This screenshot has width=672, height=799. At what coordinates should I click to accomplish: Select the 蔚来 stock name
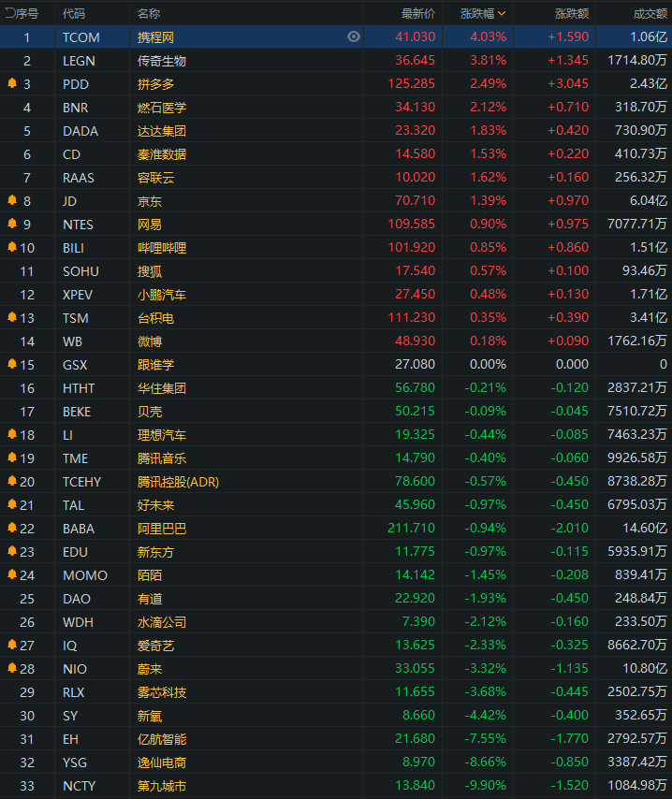click(150, 669)
